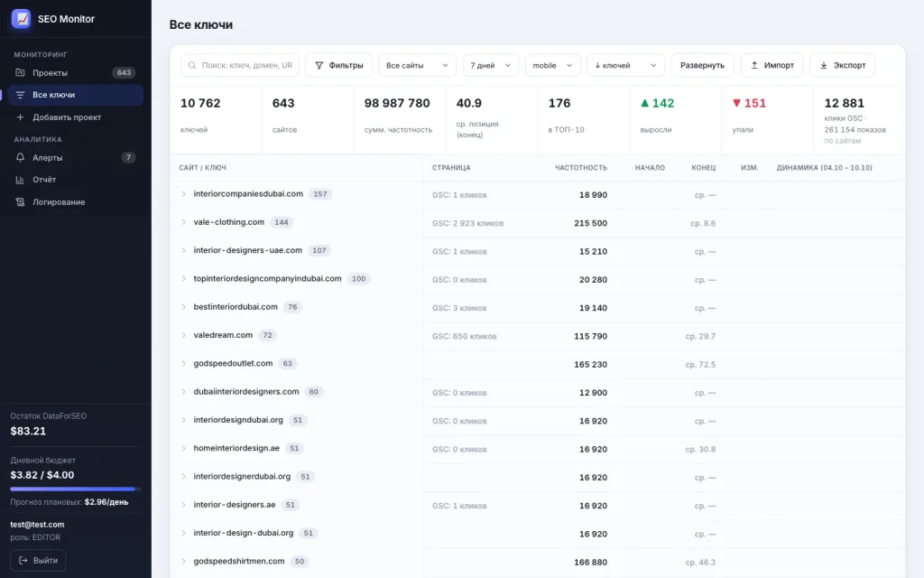
Task: Click the 142 выросли stat card
Action: (676, 120)
